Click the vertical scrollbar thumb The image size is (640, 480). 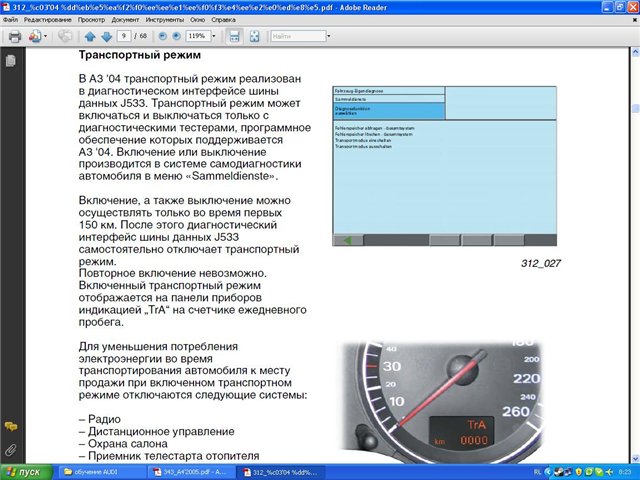click(x=635, y=108)
